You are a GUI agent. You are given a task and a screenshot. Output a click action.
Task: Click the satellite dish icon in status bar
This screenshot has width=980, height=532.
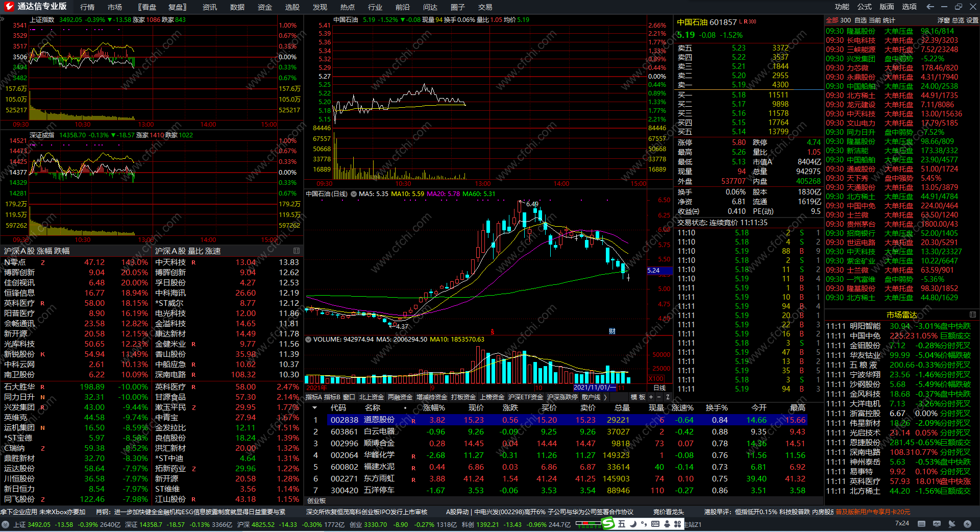952,524
